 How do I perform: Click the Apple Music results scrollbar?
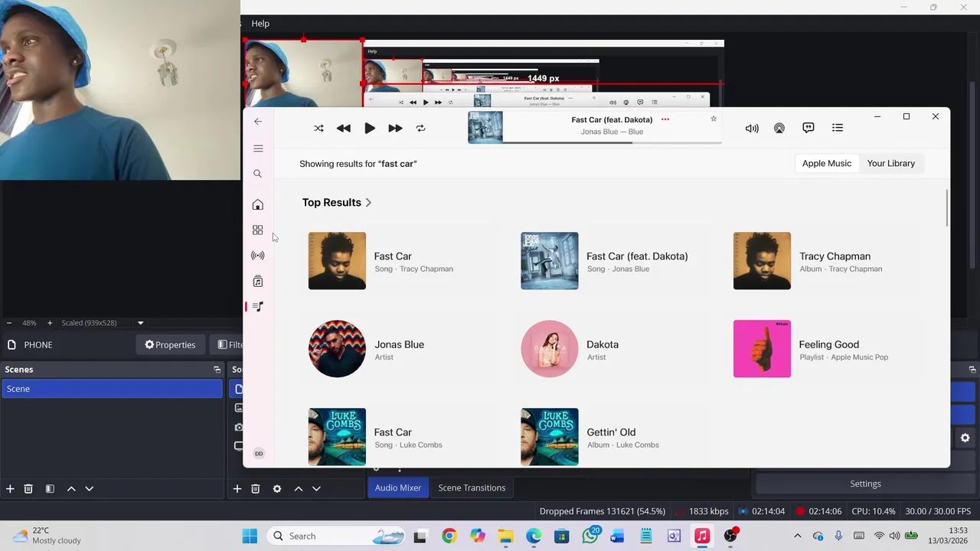[947, 207]
